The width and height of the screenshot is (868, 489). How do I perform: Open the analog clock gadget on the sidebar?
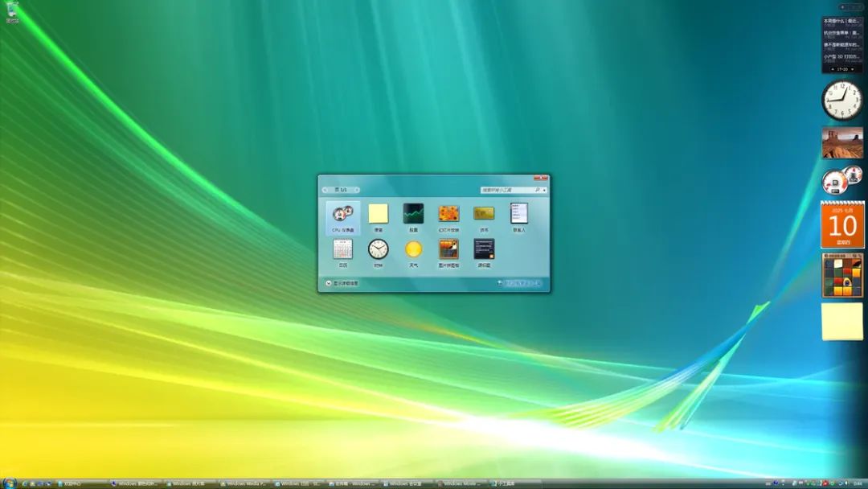pos(841,101)
